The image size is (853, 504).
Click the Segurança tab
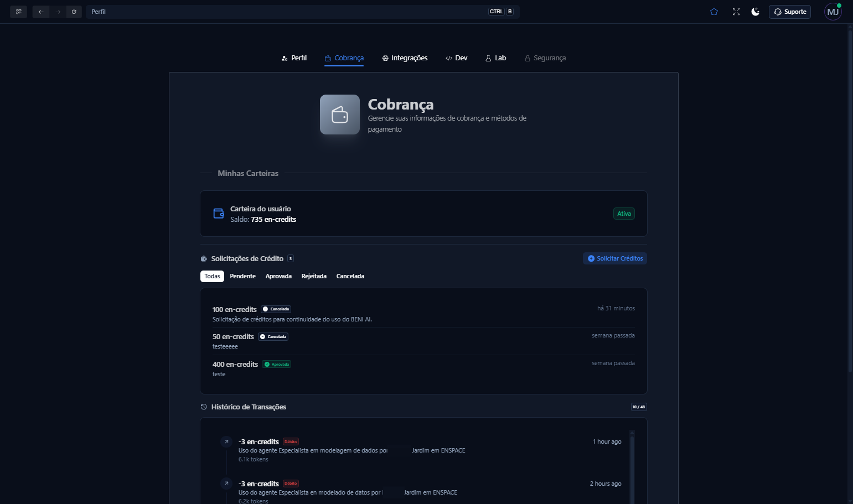click(x=545, y=58)
